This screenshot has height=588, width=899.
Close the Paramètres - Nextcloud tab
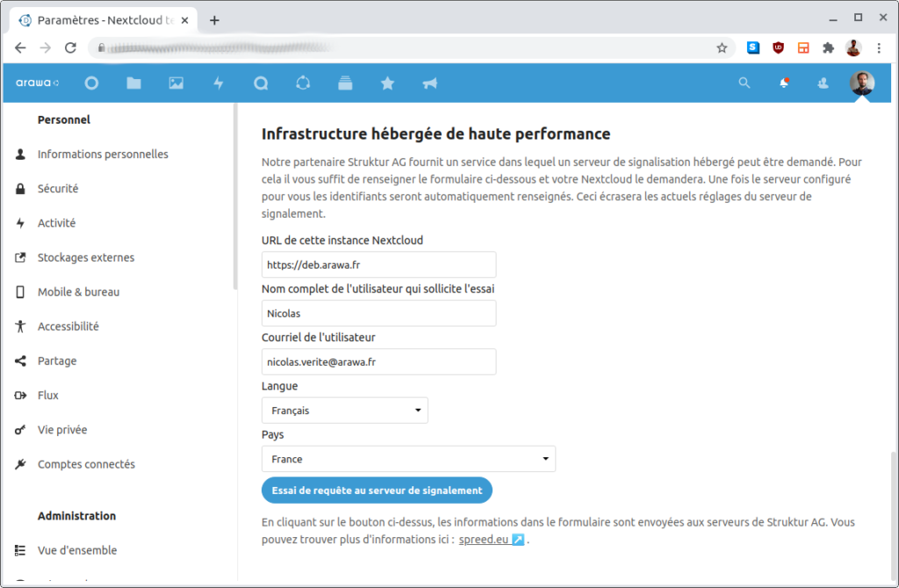pos(184,21)
